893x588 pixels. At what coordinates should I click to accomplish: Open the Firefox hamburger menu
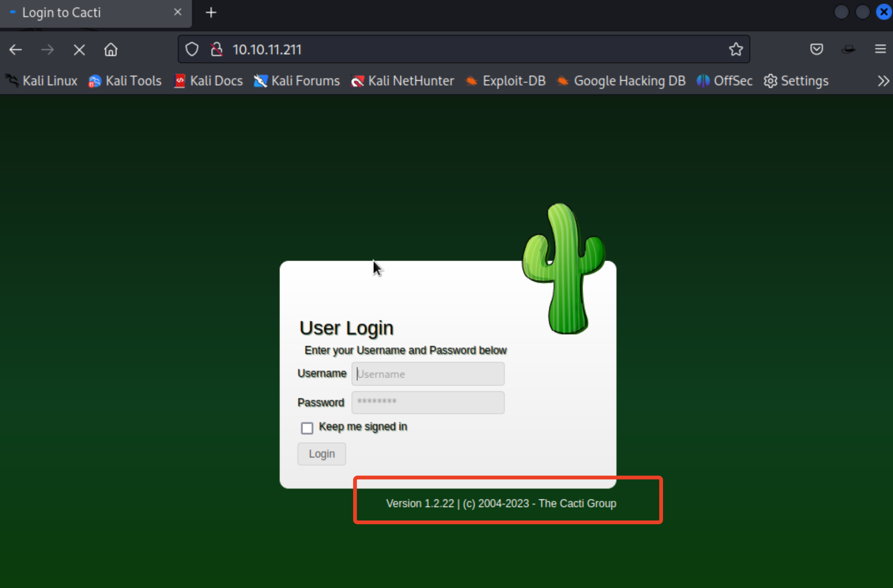click(x=880, y=49)
